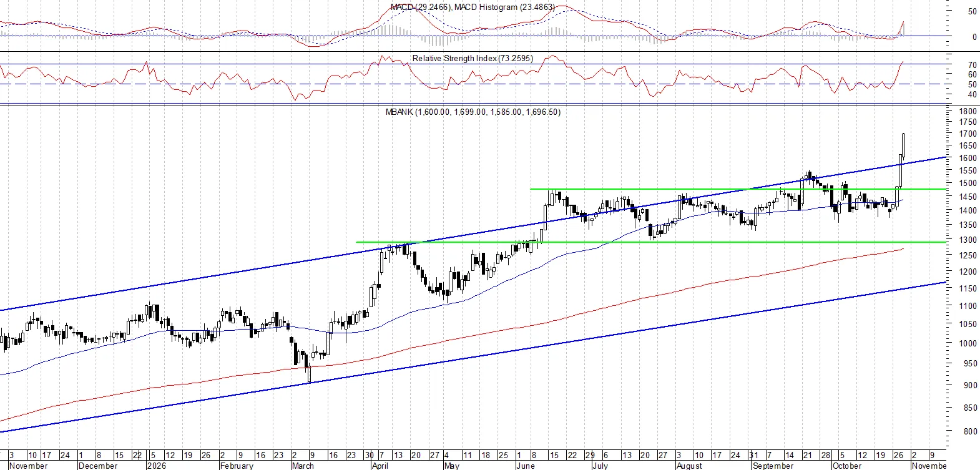Click the July month label
980x470 pixels.
coord(600,466)
